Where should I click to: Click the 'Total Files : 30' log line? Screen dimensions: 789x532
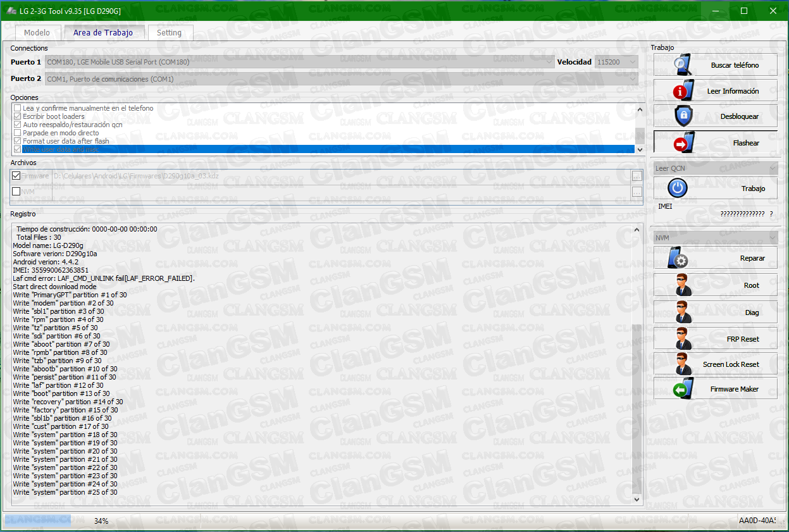tap(39, 237)
